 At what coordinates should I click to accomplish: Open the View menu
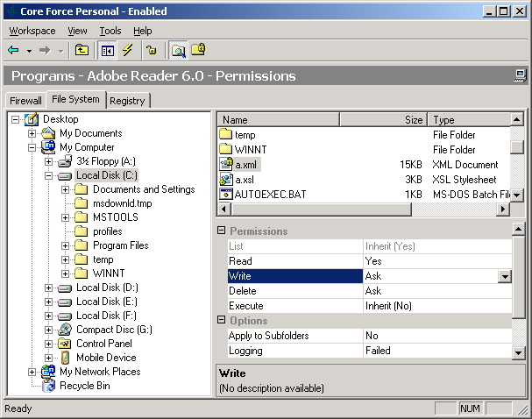pyautogui.click(x=77, y=31)
